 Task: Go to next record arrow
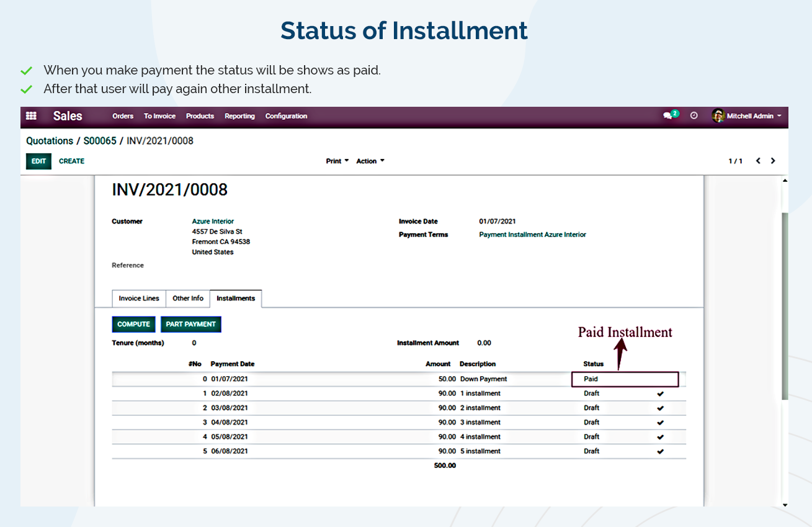773,161
